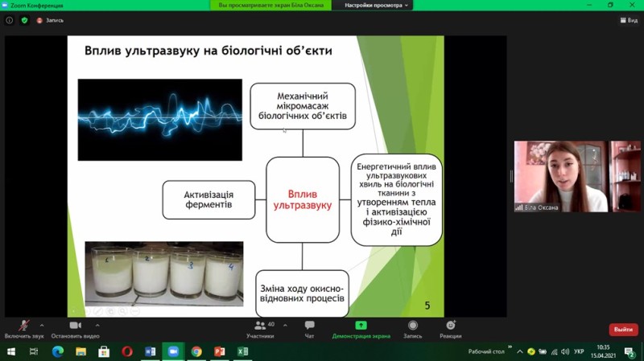Image resolution: width=644 pixels, height=361 pixels.
Task: Click the Зміна ходу окисно-відновних процесів box
Action: coord(303,293)
